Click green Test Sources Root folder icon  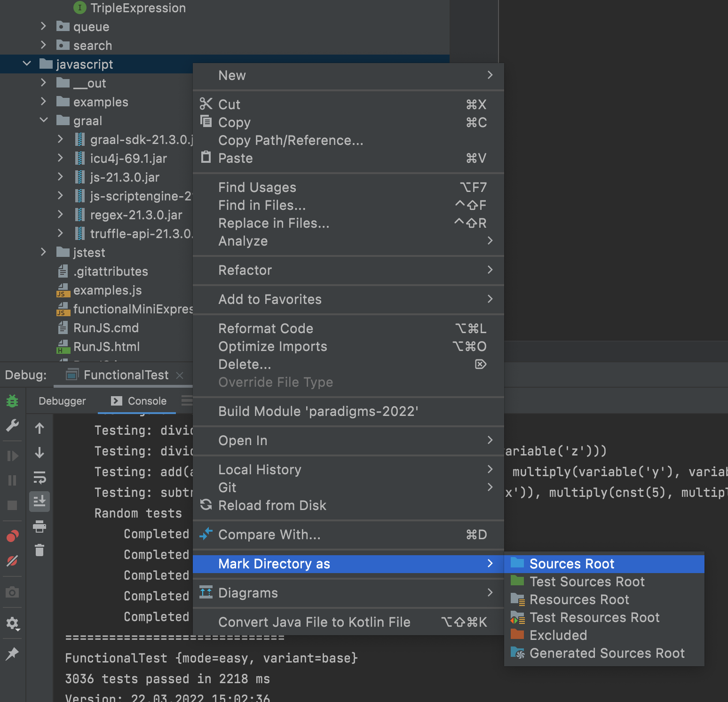[x=517, y=581]
